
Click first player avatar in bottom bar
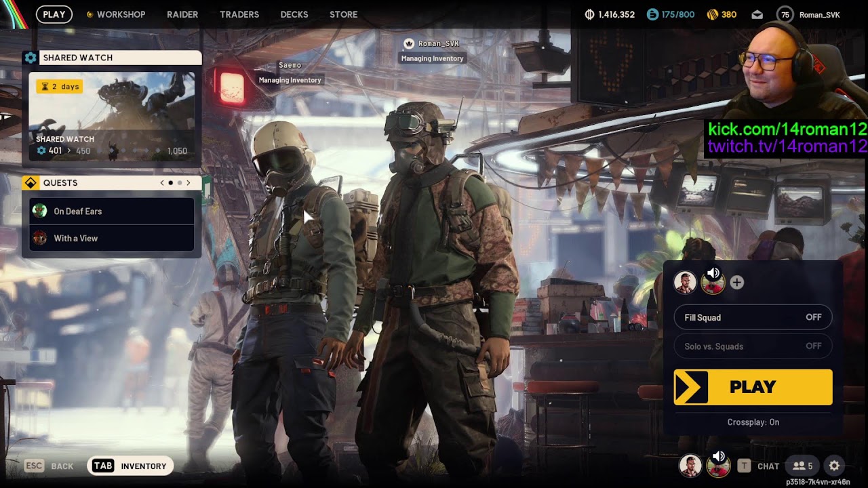click(x=690, y=466)
